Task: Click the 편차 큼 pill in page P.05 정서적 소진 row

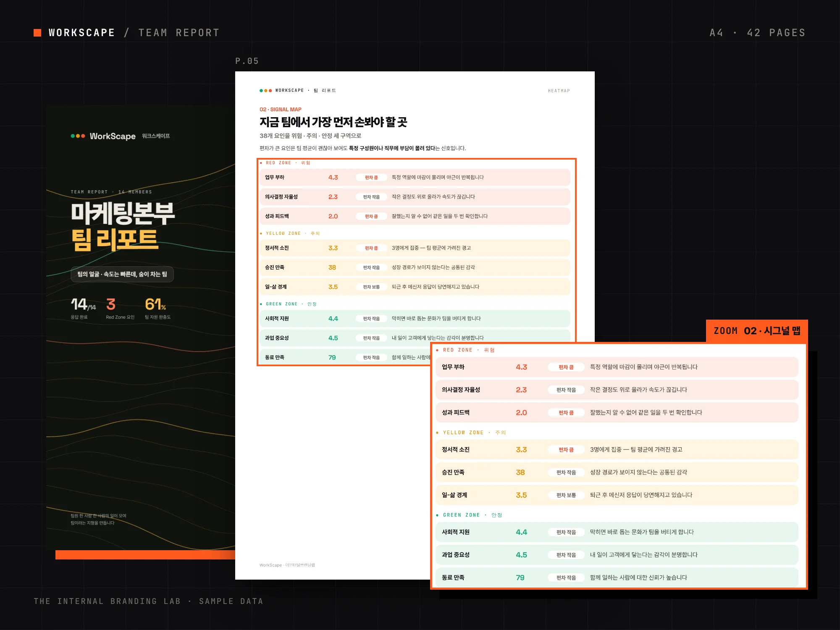Action: [371, 248]
